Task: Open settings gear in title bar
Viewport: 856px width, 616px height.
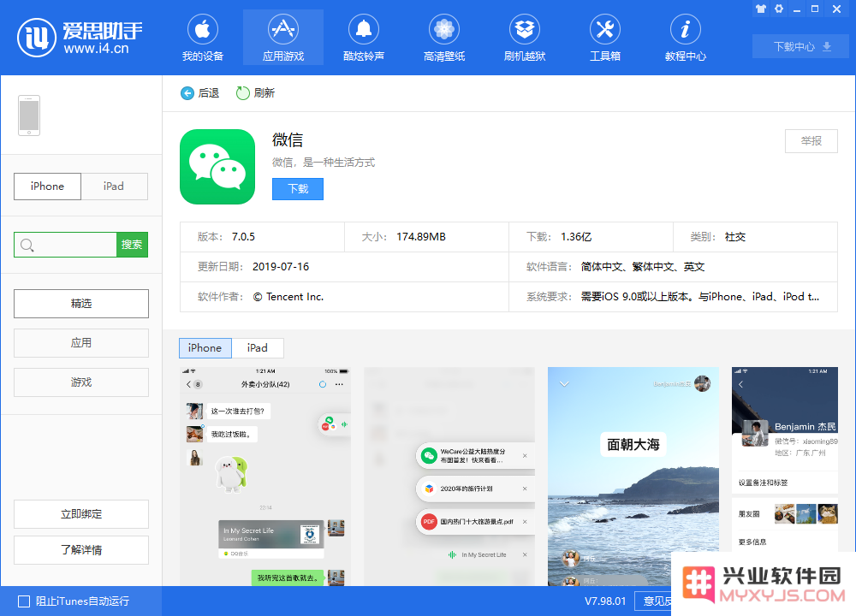Action: [x=779, y=9]
